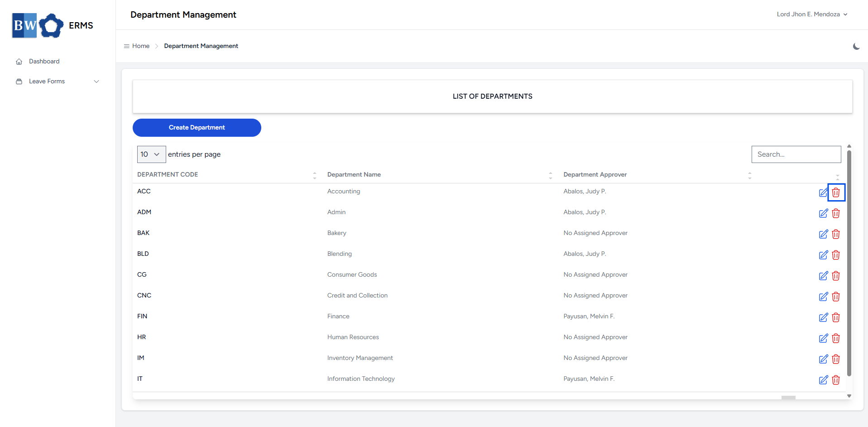Click the Create Department button
868x427 pixels.
tap(197, 128)
